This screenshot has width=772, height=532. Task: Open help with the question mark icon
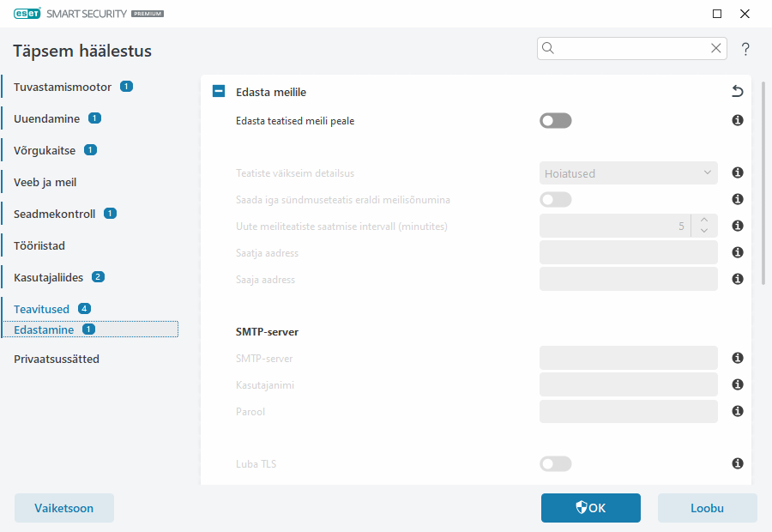click(x=745, y=49)
